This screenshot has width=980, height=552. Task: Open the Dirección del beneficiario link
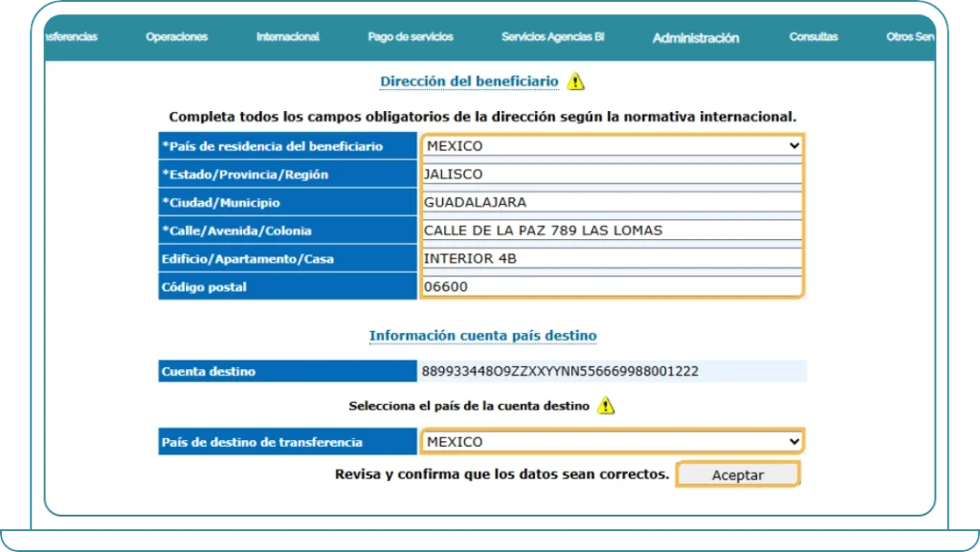[470, 81]
